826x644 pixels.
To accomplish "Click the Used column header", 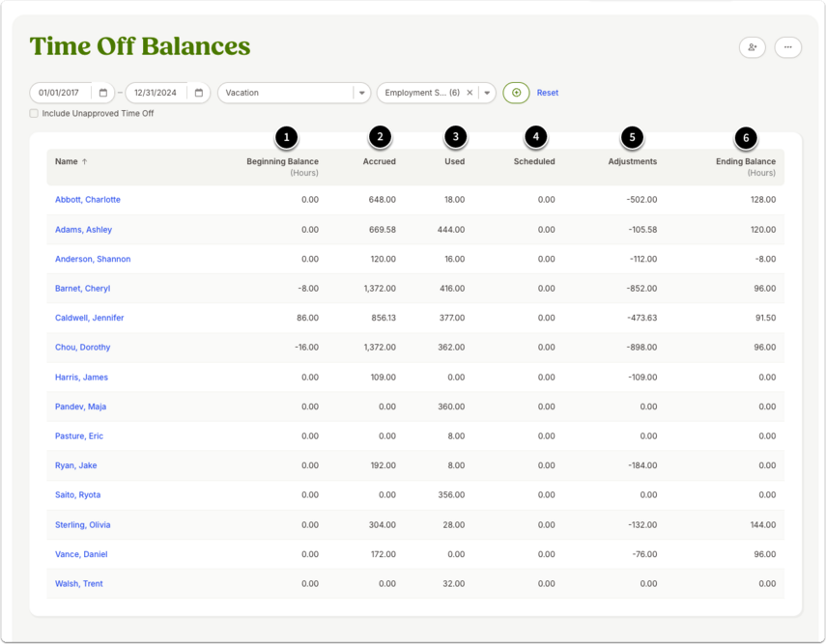I will click(x=455, y=161).
